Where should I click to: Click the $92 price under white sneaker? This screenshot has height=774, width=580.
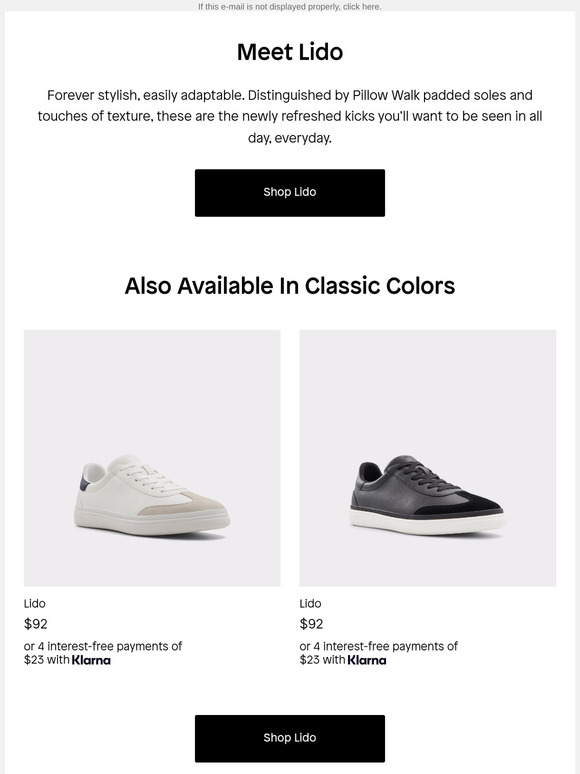click(x=36, y=624)
